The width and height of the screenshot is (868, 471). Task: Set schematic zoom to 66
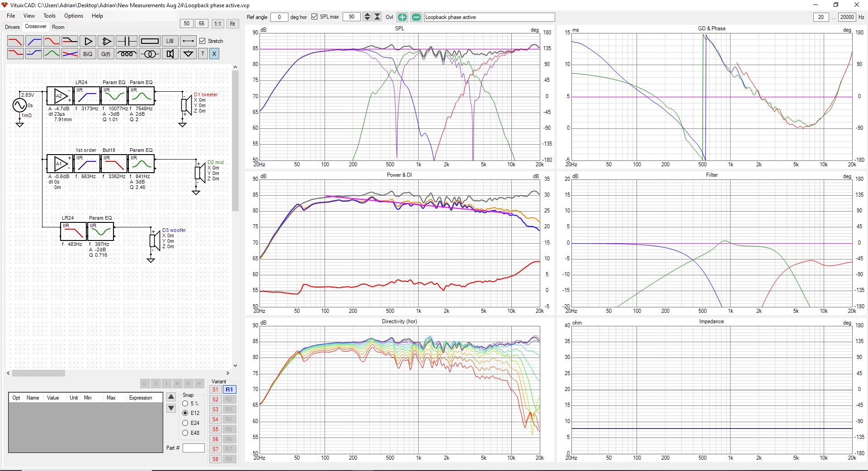pyautogui.click(x=202, y=24)
